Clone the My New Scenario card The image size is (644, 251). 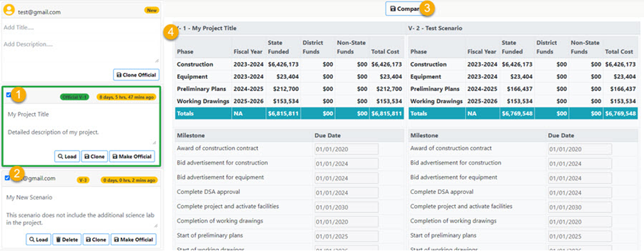(x=96, y=240)
